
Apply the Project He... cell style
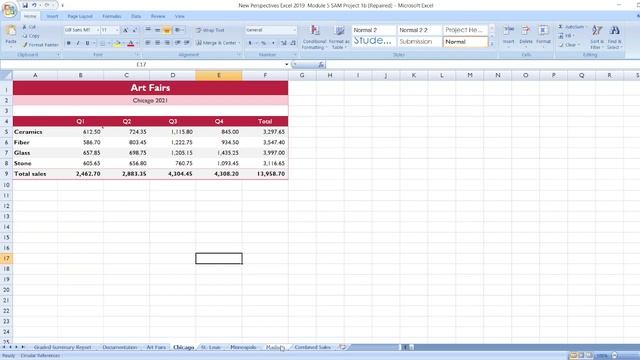tap(465, 30)
